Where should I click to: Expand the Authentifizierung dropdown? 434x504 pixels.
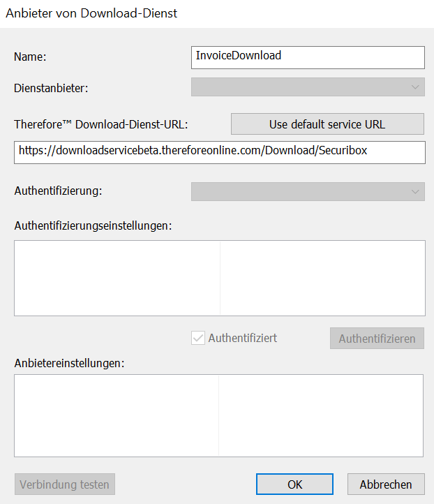(308, 191)
